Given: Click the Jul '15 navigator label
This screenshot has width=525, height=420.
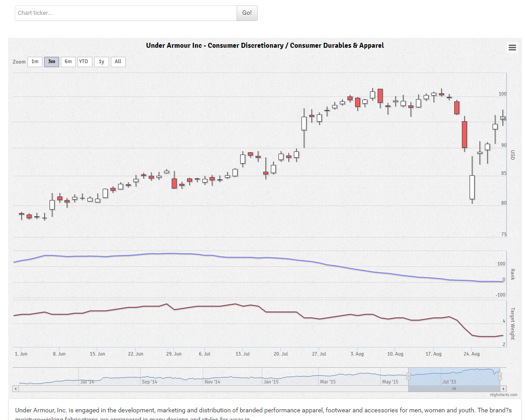Looking at the screenshot, I should (x=449, y=382).
